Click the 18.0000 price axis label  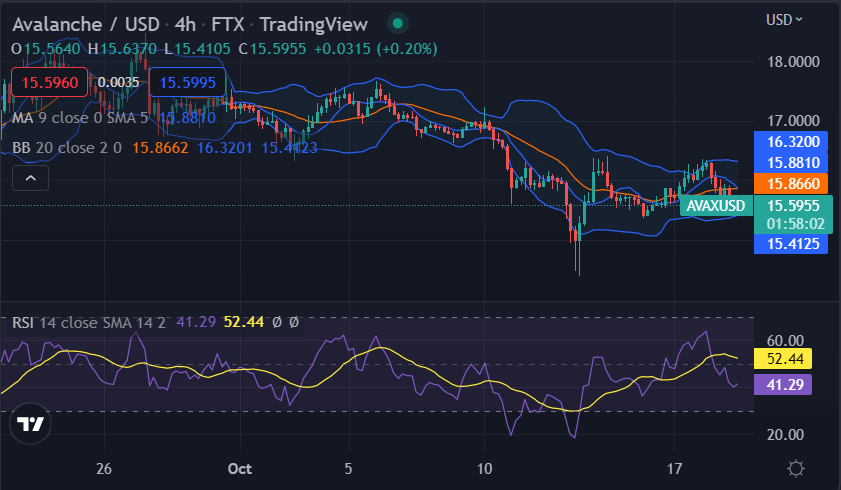[x=793, y=62]
